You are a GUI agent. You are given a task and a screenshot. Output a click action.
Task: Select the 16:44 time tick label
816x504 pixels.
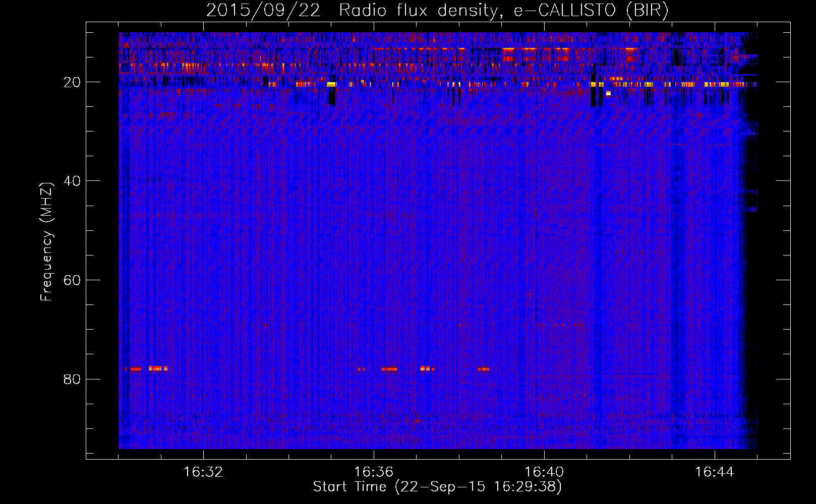pos(715,472)
